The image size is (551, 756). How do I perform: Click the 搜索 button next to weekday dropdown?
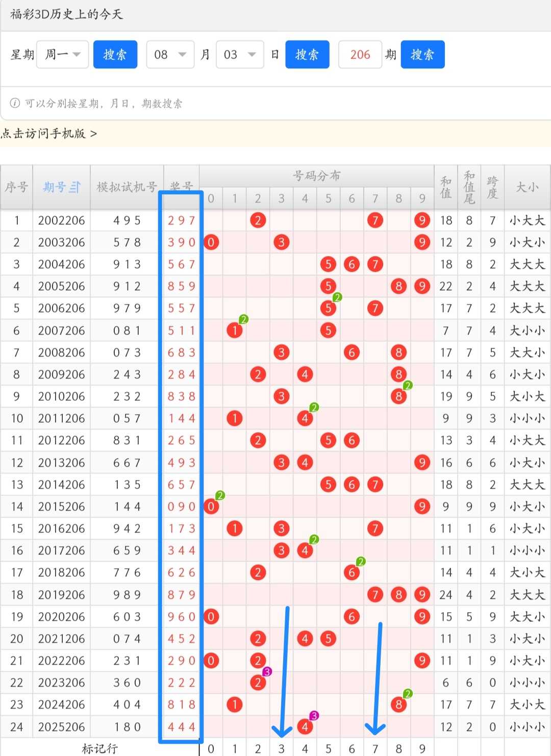pyautogui.click(x=115, y=55)
